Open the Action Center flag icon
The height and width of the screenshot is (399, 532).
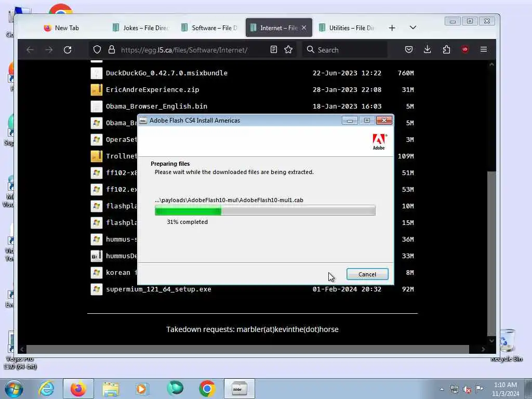point(480,389)
